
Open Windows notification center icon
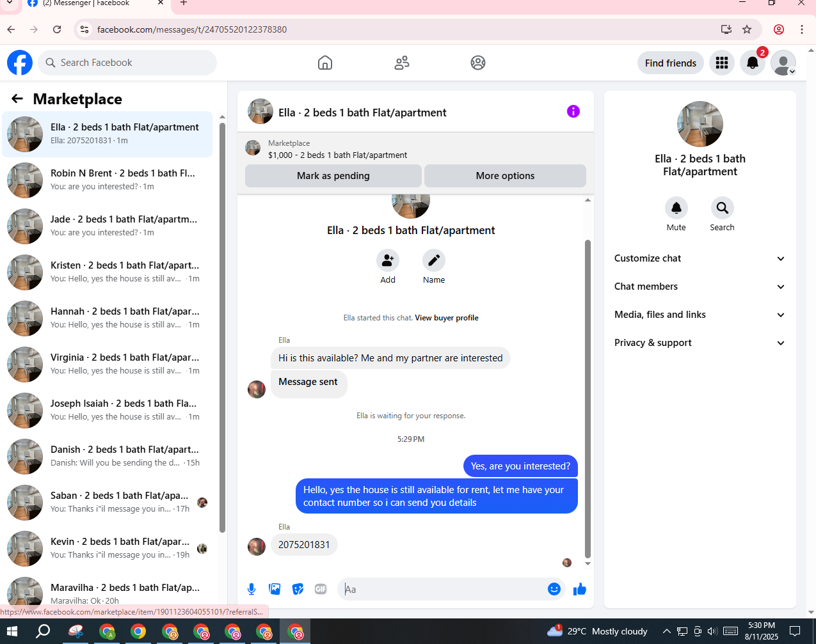coord(794,632)
